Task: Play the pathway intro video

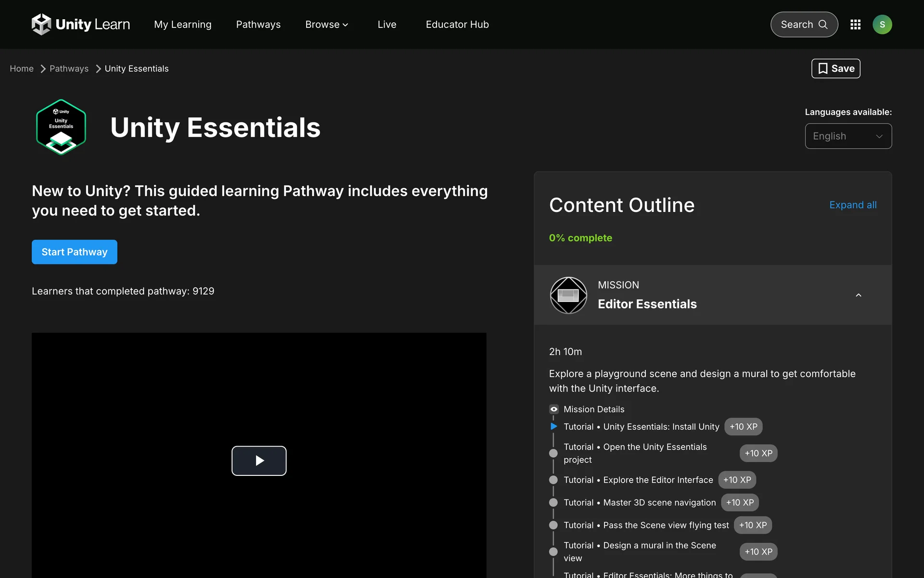Action: 259,461
